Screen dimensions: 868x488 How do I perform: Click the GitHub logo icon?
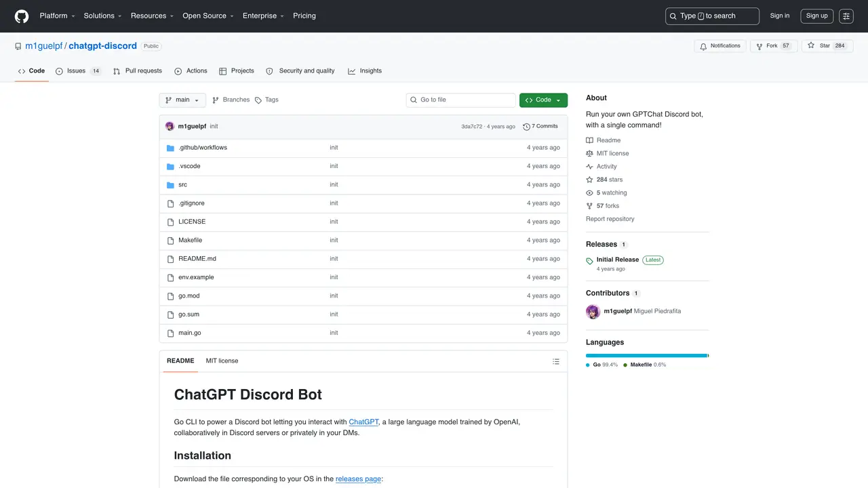point(22,16)
